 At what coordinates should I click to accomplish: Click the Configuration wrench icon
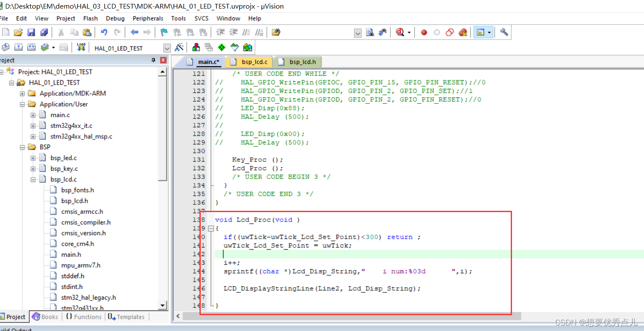[x=503, y=32]
